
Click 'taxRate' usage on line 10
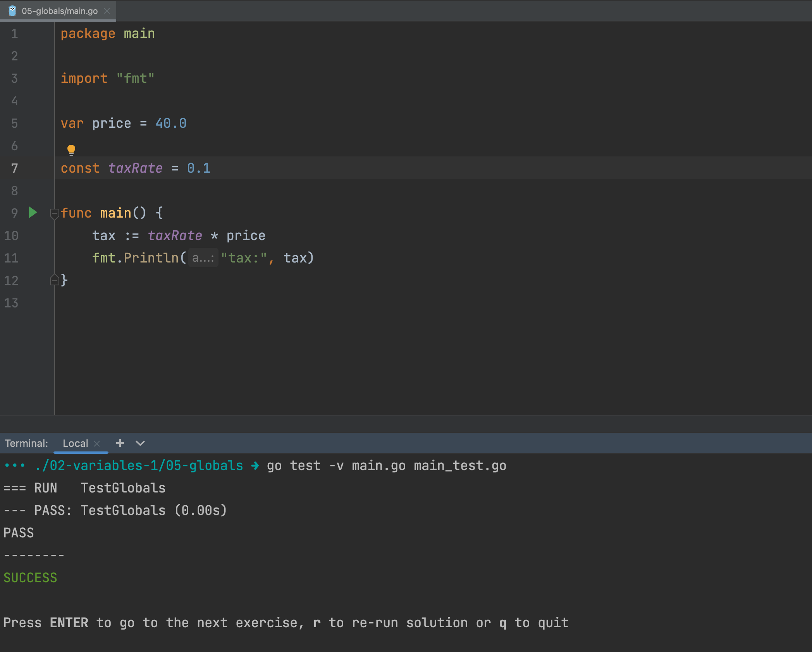(175, 235)
